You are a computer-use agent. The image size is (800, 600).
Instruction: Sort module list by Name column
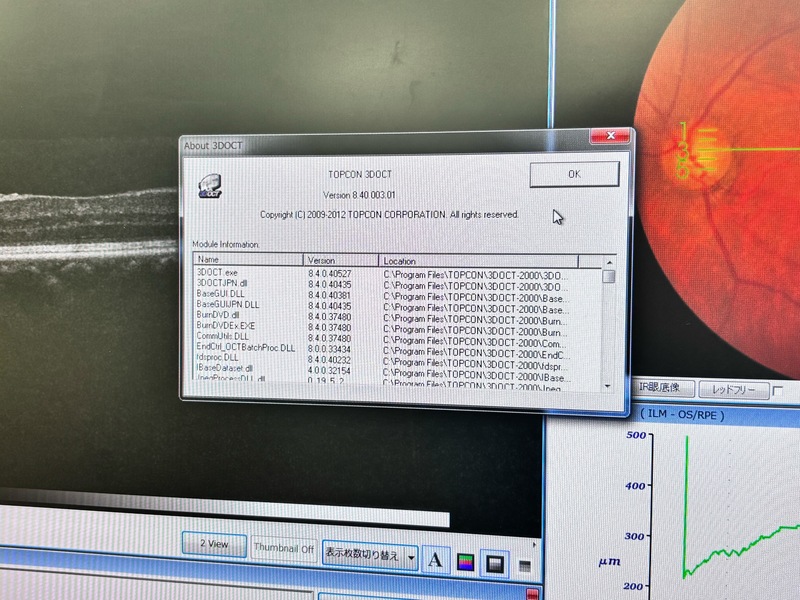(x=248, y=260)
